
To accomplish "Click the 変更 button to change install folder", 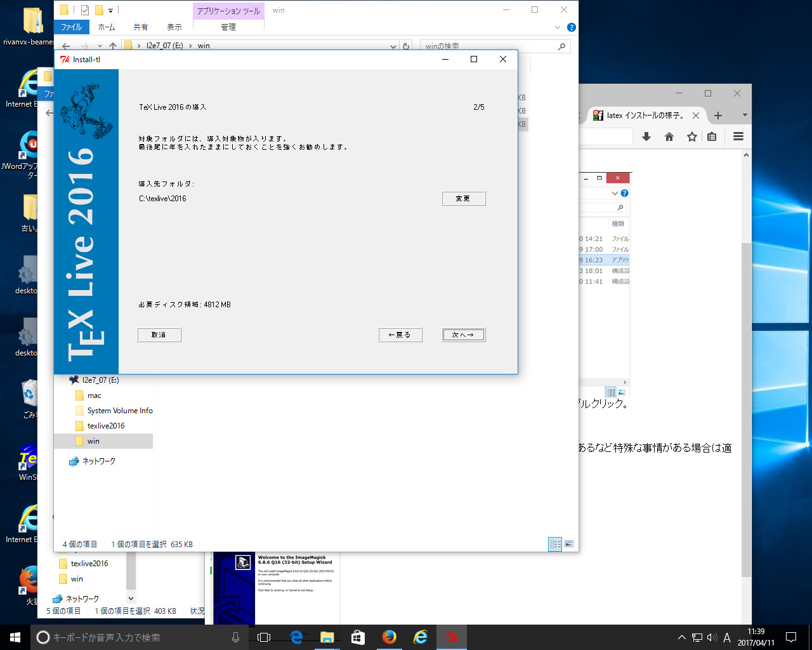I will (x=464, y=199).
